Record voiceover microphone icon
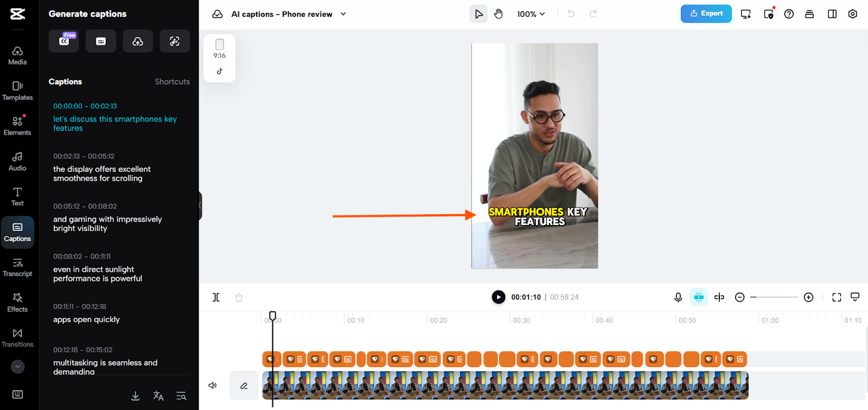This screenshot has width=868, height=410. point(678,297)
